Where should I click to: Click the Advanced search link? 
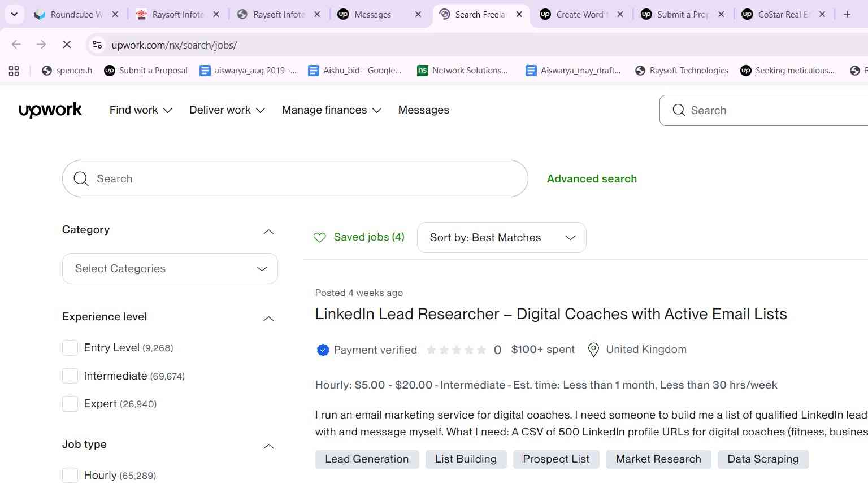592,178
